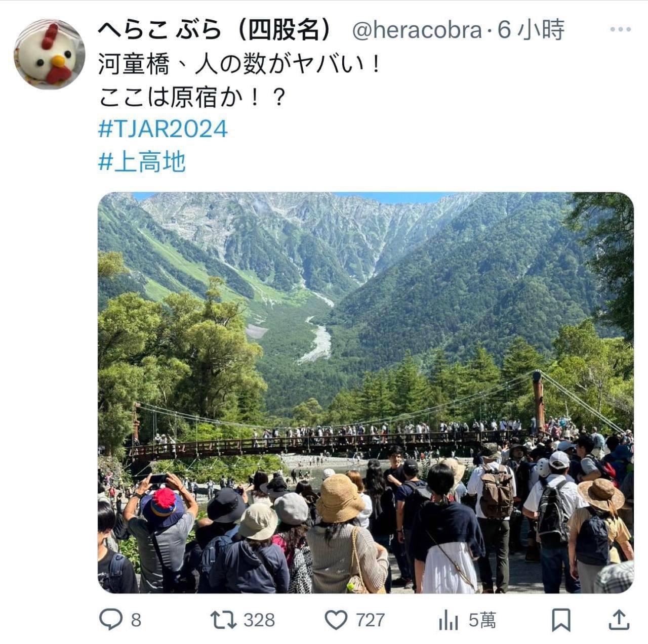This screenshot has height=644, width=648.
Task: Open the reply comment icon
Action: tap(110, 619)
